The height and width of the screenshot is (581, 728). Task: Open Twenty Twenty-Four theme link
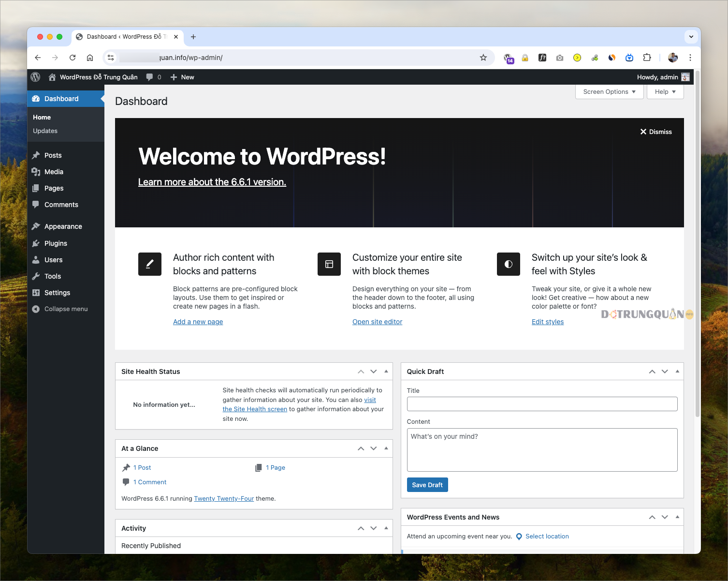pos(224,499)
